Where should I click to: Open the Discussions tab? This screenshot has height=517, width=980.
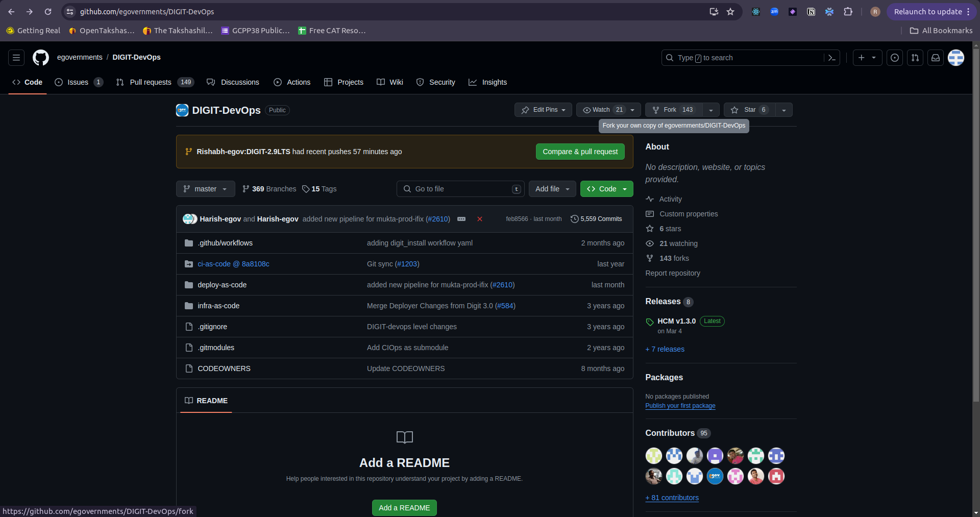click(x=233, y=82)
